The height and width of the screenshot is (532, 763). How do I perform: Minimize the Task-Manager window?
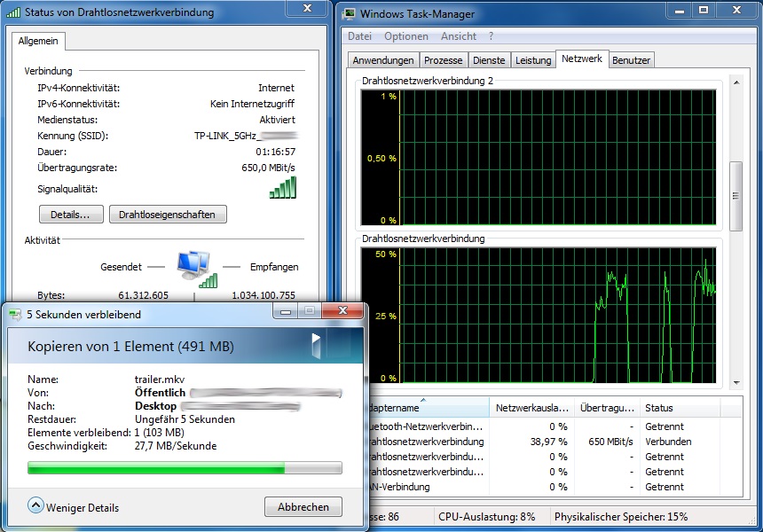coord(680,11)
